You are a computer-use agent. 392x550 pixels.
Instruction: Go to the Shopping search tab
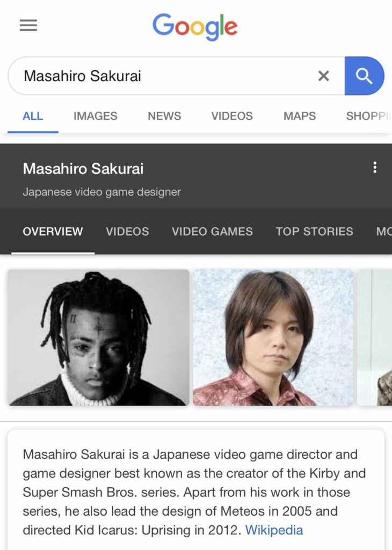[368, 116]
